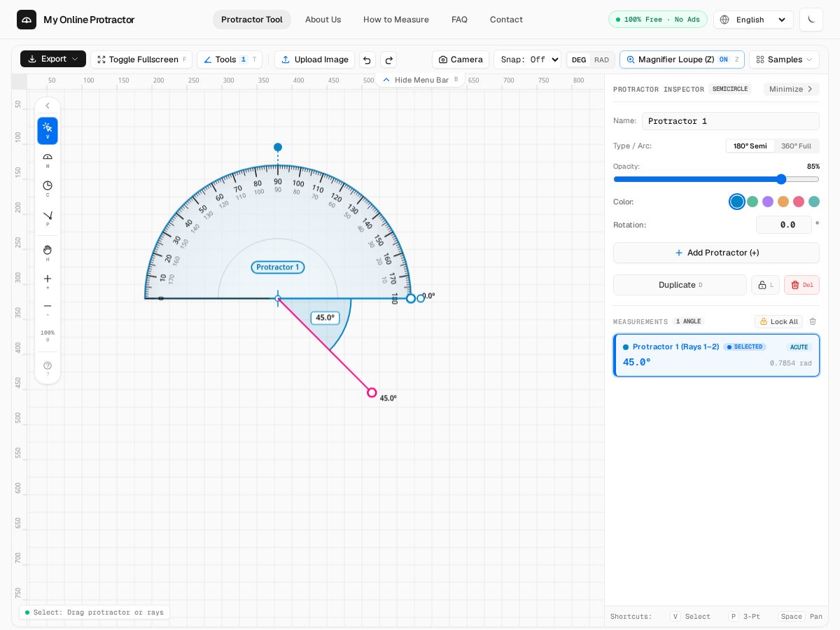Open the English language selector
Viewport: 840px width, 630px height.
tap(753, 20)
